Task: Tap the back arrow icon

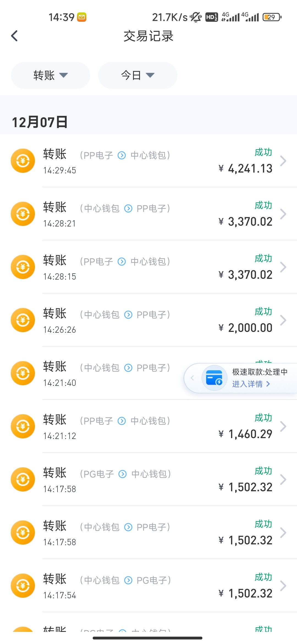Action: [15, 36]
